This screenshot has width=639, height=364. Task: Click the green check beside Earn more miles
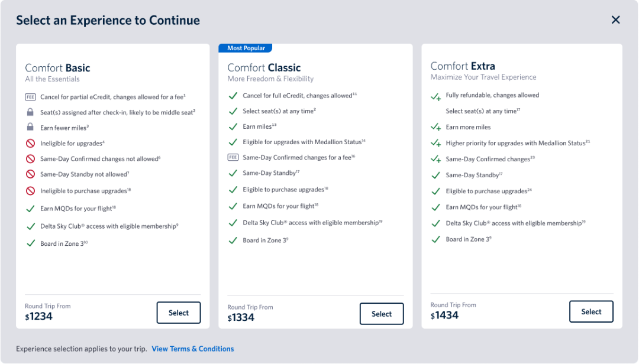pyautogui.click(x=436, y=126)
